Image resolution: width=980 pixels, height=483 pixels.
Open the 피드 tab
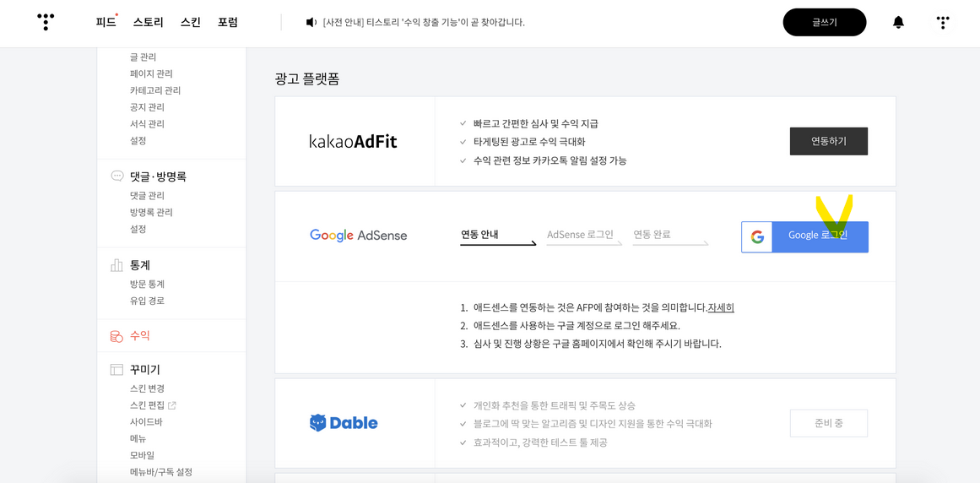106,23
